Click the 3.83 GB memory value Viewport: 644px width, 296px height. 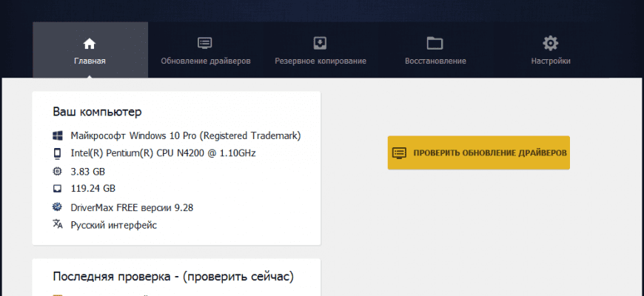click(88, 171)
